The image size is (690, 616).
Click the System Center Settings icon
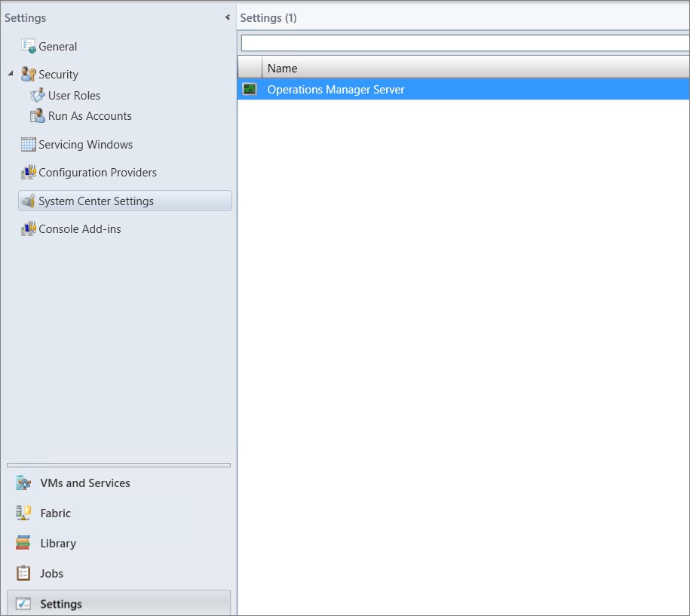[29, 201]
